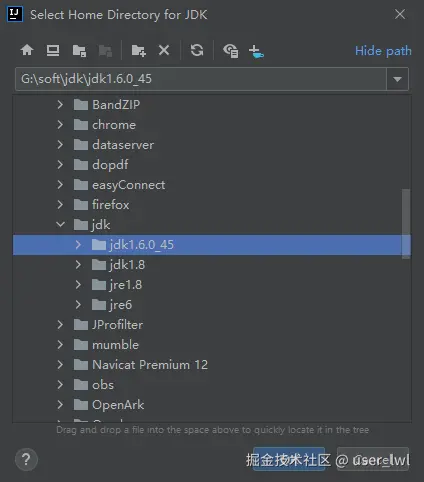
Task: Select the JProfilter folder
Action: pos(117,325)
